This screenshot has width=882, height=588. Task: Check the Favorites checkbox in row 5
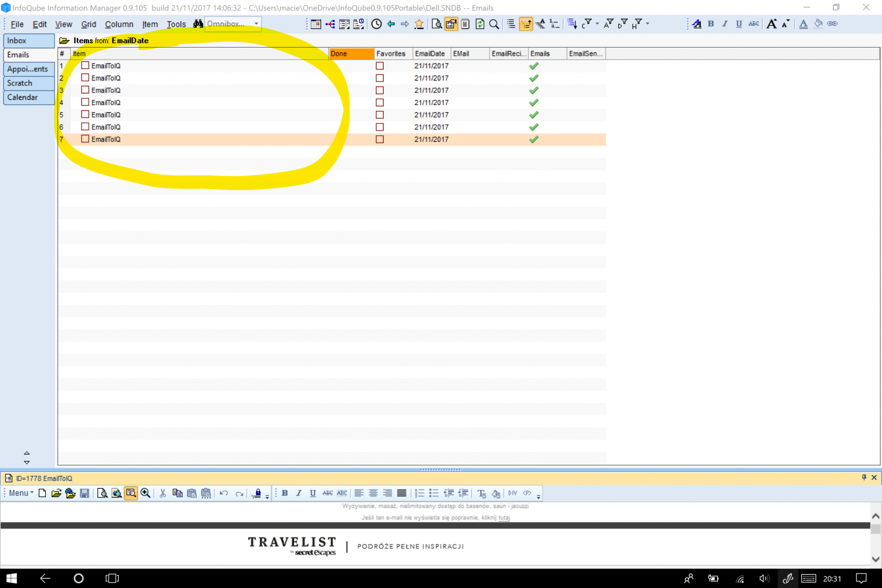pos(380,115)
